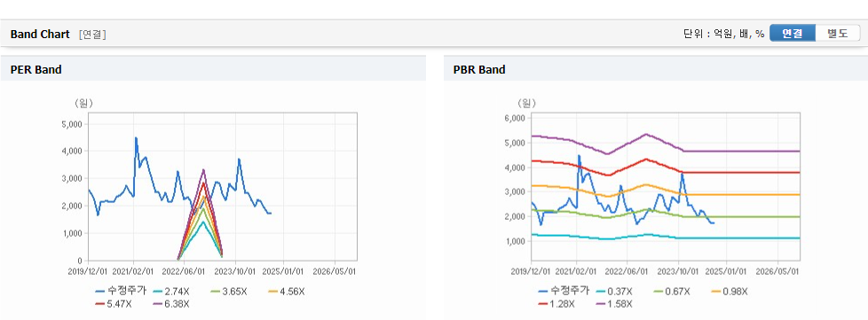Screen dimensions: 868x320
Task: Click the PER Band section header
Action: [213, 70]
